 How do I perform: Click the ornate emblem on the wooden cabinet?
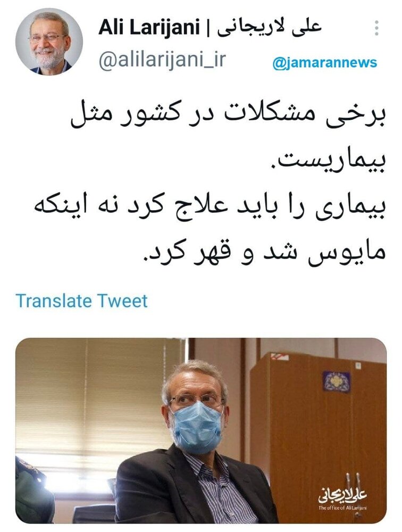(336, 381)
